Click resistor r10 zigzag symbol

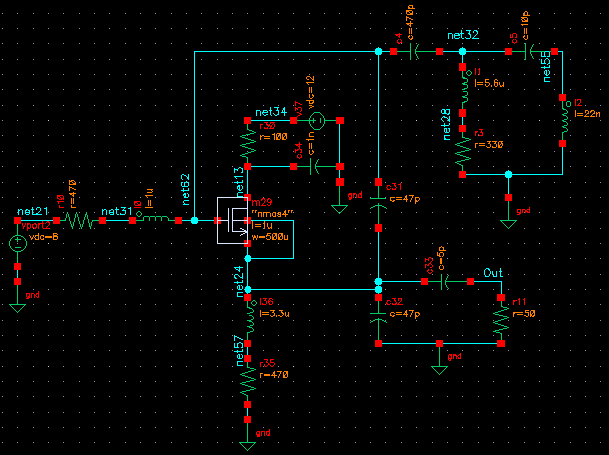tap(79, 220)
